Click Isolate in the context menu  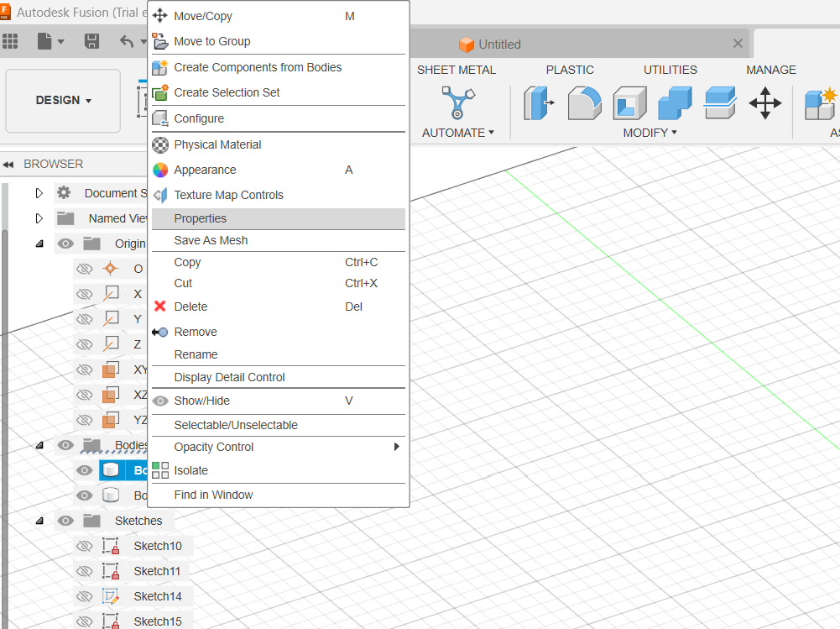pos(279,470)
